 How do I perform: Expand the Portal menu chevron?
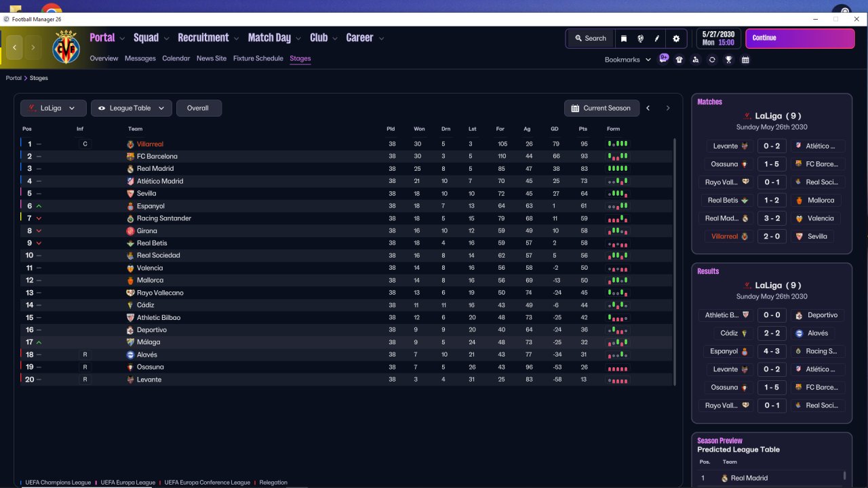tap(122, 39)
